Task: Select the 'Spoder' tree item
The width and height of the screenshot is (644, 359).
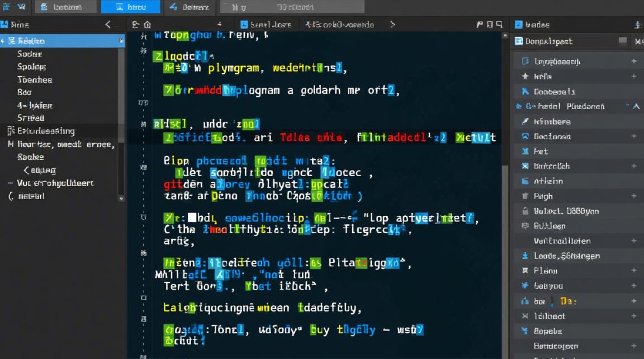Action: pos(32,67)
